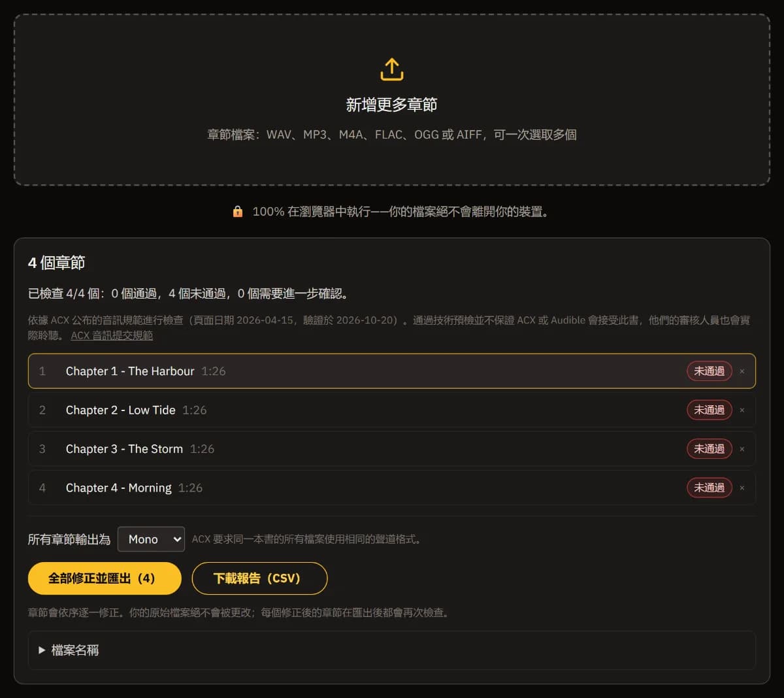
Task: Expand the 檔案名稱 section
Action: [392, 650]
